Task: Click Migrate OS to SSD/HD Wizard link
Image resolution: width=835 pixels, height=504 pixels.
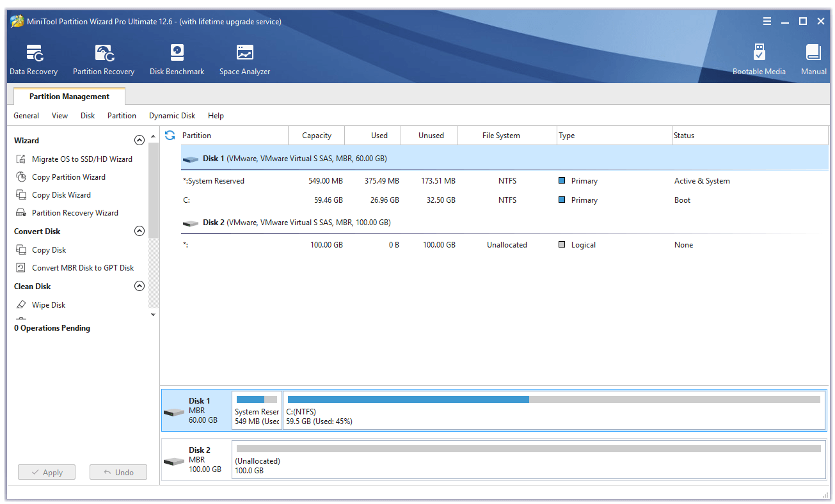Action: pos(82,159)
